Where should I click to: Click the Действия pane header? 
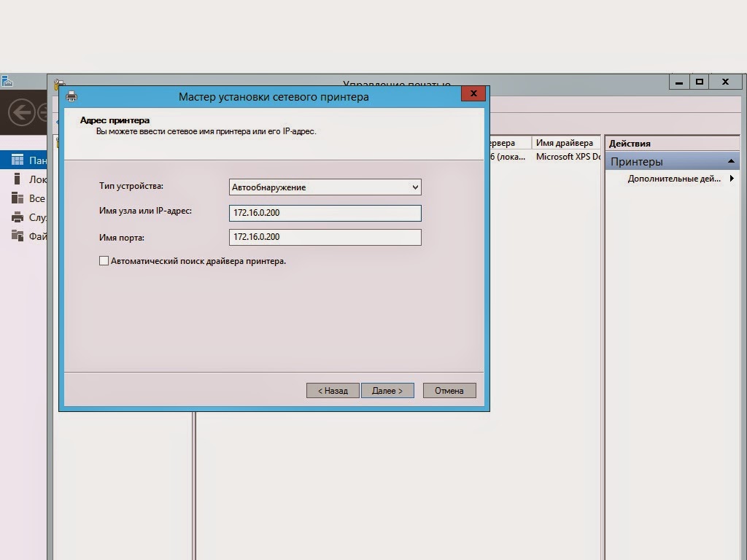tap(672, 144)
